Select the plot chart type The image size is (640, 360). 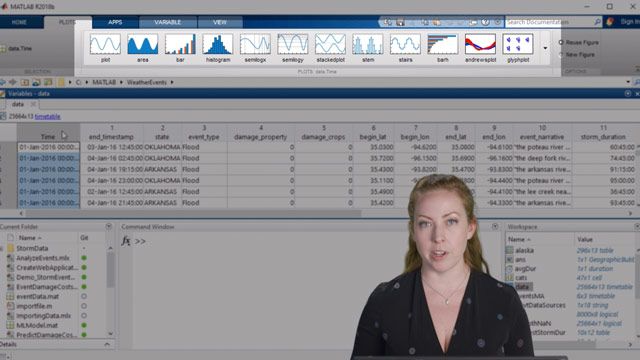click(105, 47)
